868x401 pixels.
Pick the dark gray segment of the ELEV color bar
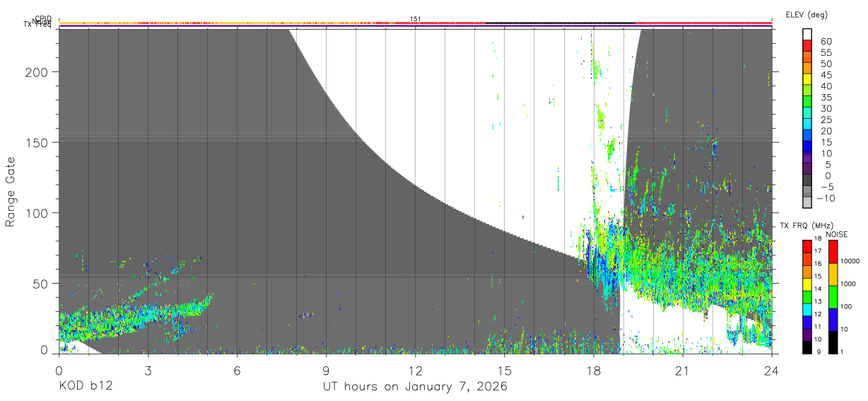click(807, 181)
